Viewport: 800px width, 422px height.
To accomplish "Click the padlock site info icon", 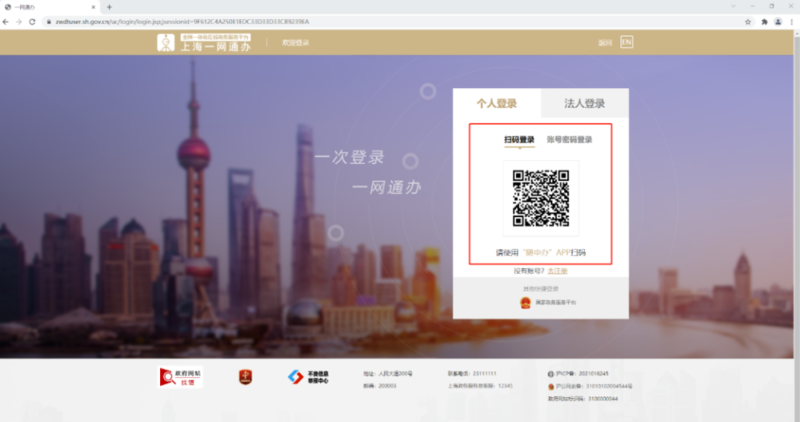I will point(49,22).
